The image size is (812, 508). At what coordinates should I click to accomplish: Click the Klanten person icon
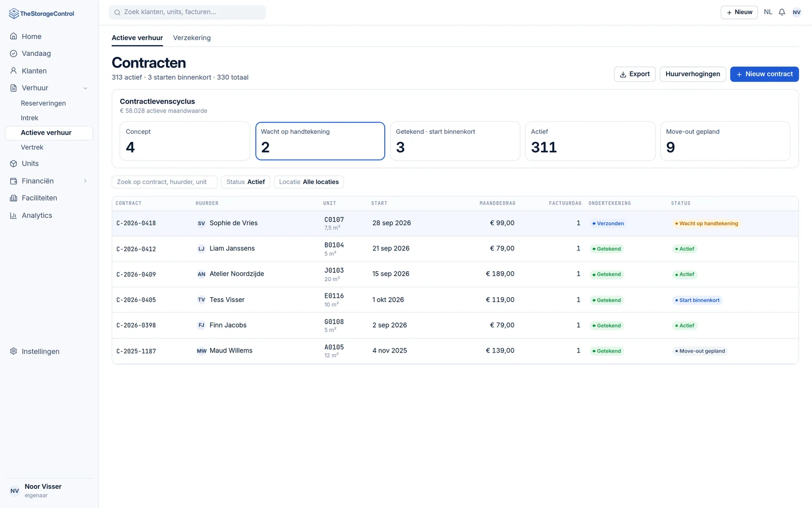tap(14, 71)
